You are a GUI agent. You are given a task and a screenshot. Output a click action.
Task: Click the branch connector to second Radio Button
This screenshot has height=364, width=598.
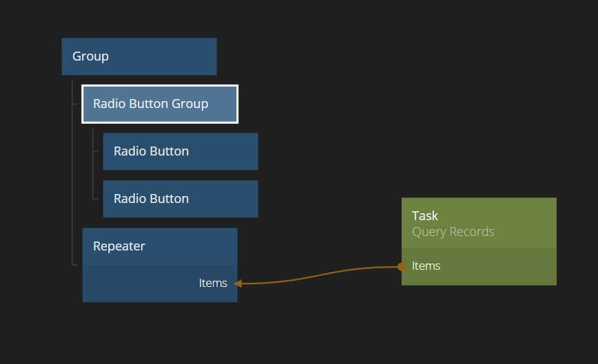96,199
